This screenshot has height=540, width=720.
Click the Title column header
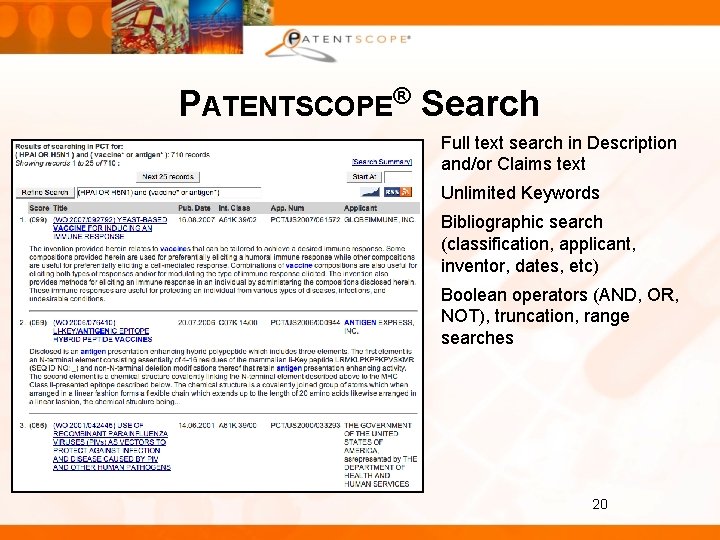pyautogui.click(x=60, y=208)
